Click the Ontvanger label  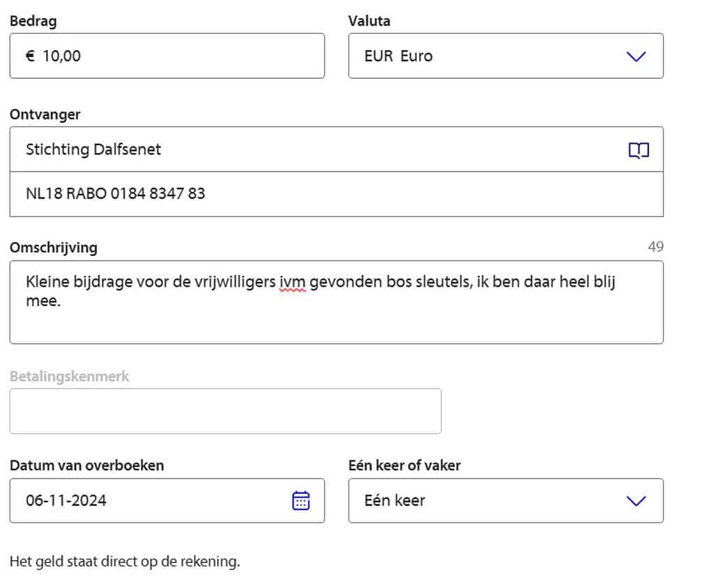[x=45, y=114]
